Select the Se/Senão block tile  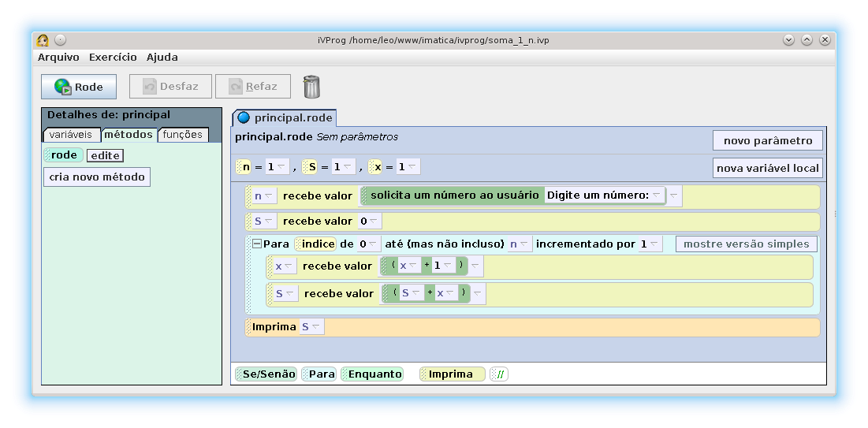[265, 374]
